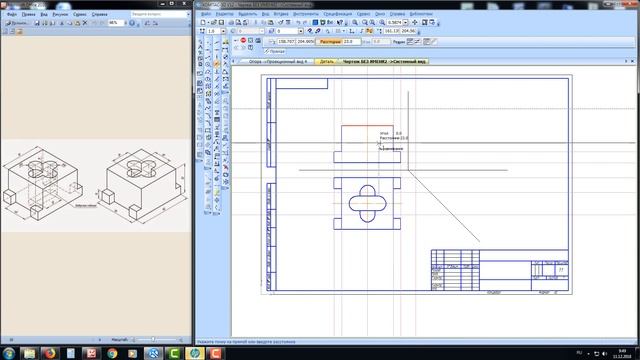Image resolution: width=640 pixels, height=360 pixels.
Task: Click the rotate left icon in picture viewer
Action: pos(147,23)
